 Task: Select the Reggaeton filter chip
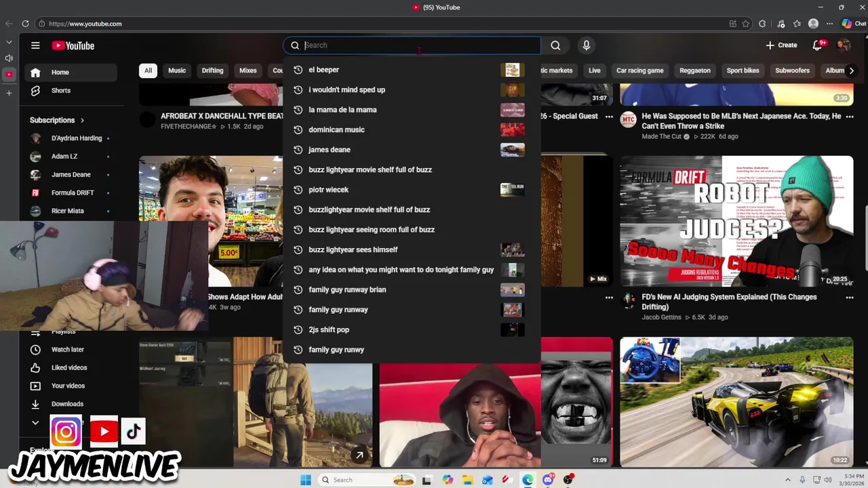click(695, 70)
